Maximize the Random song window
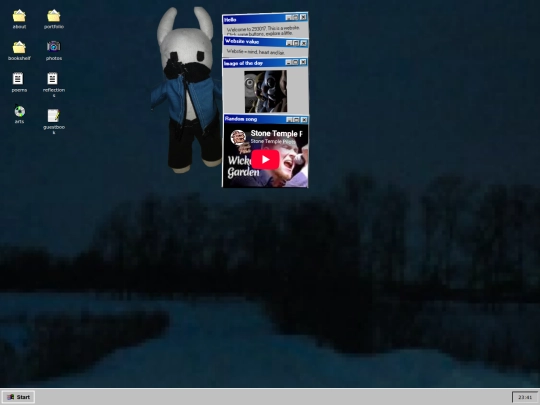This screenshot has height=405, width=540. 297,120
